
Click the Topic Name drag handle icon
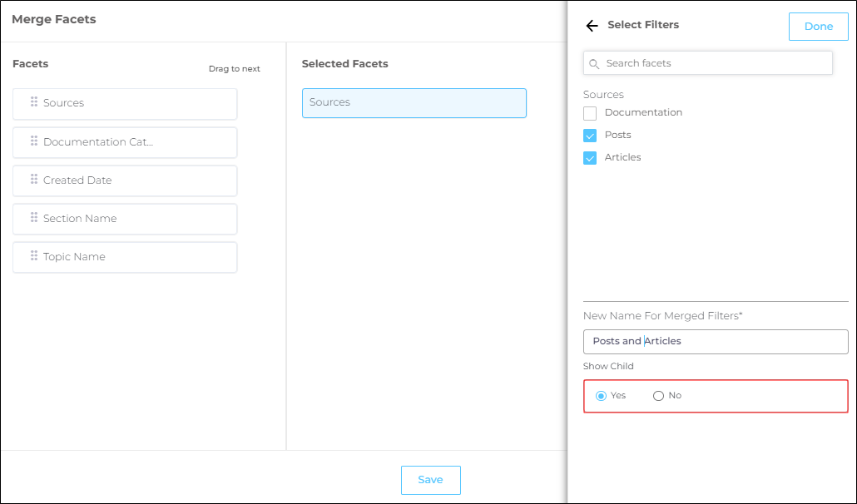[34, 256]
